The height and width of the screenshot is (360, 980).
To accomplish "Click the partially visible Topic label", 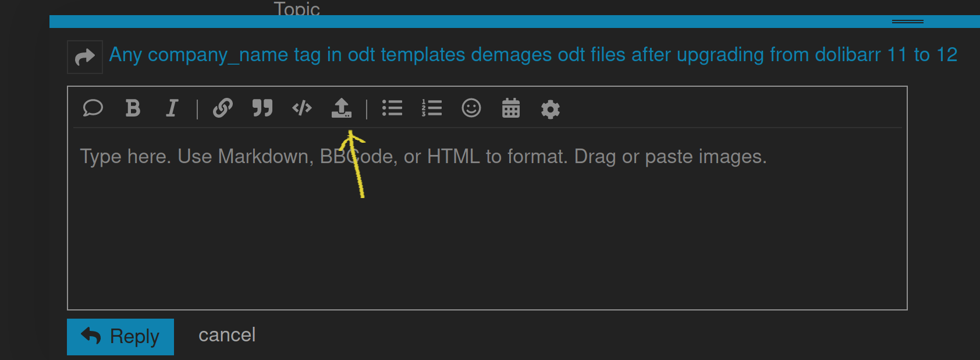I will pyautogui.click(x=297, y=8).
